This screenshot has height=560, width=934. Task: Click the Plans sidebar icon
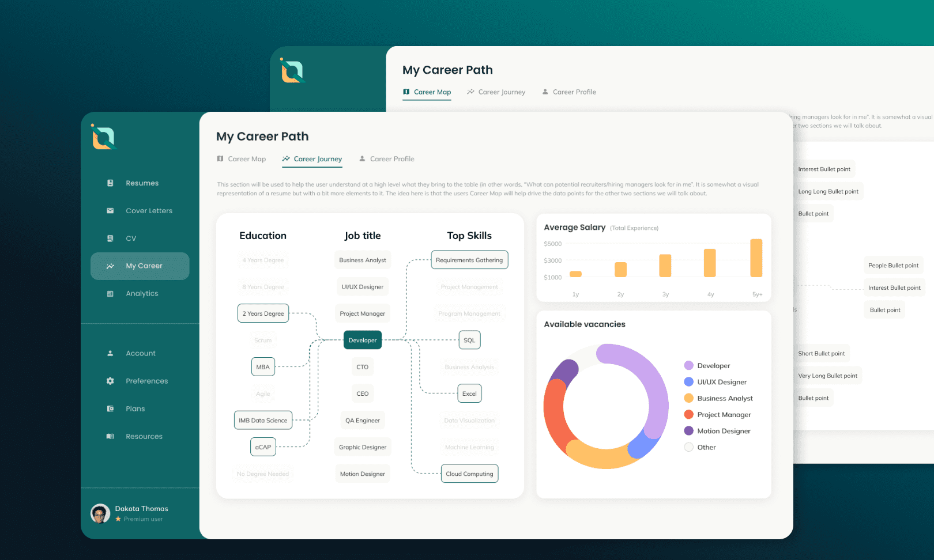click(x=110, y=409)
